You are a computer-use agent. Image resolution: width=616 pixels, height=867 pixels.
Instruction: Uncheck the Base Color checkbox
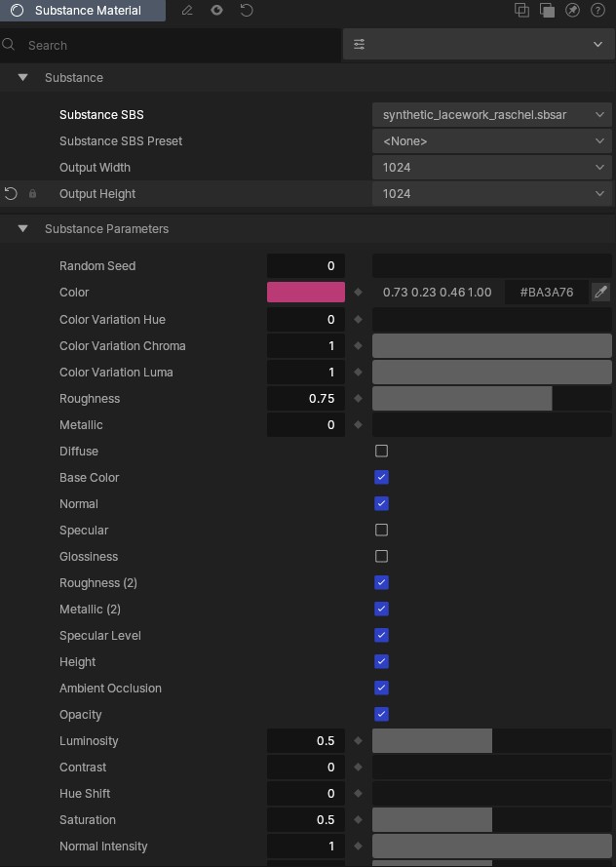[x=381, y=477]
